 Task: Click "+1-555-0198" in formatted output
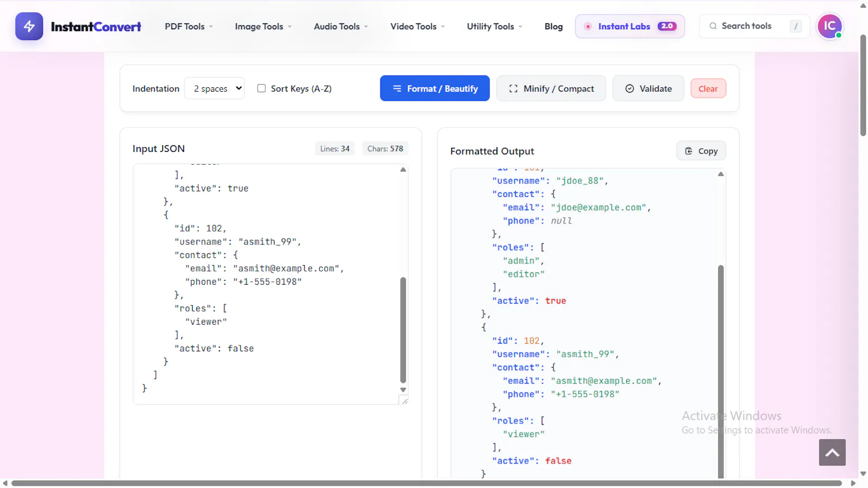tap(585, 394)
